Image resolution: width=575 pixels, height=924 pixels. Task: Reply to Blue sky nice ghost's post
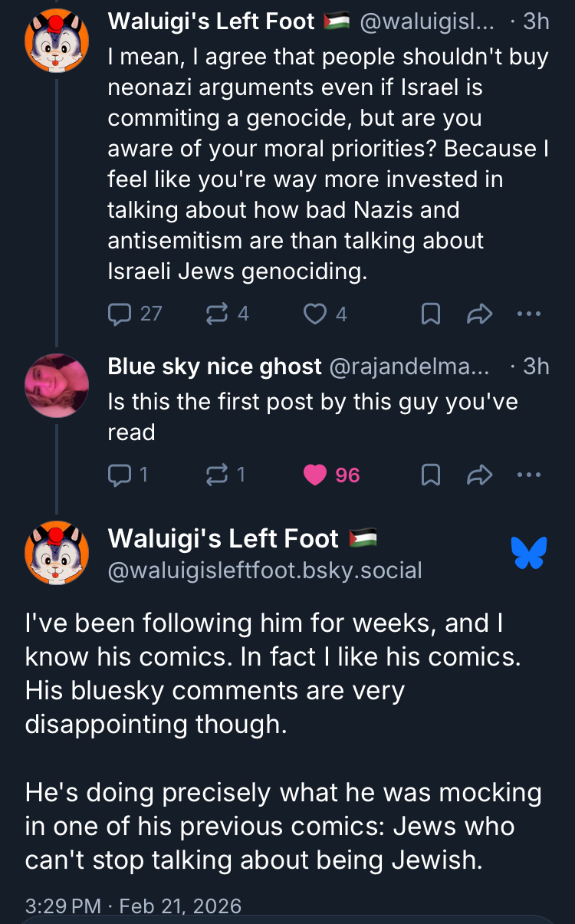[120, 475]
